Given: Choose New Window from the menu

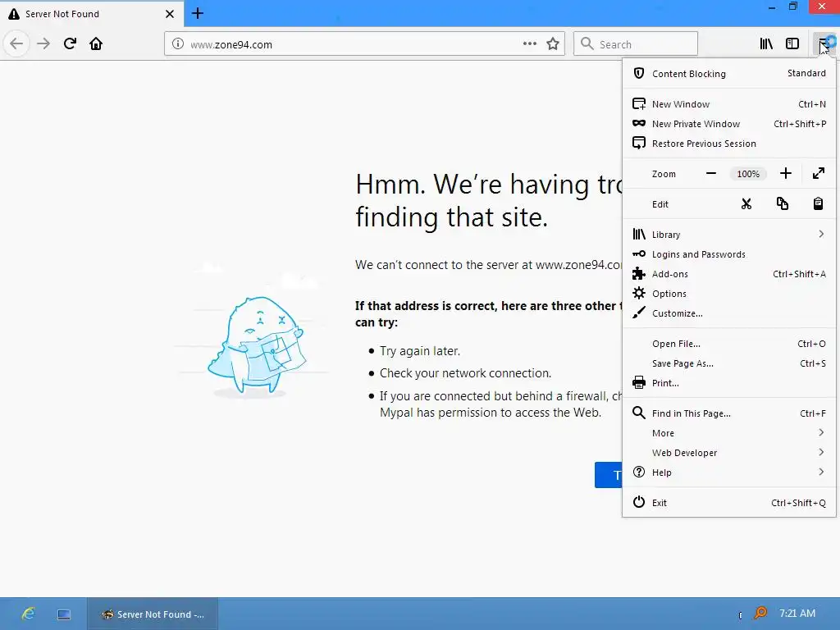Looking at the screenshot, I should pyautogui.click(x=729, y=104).
